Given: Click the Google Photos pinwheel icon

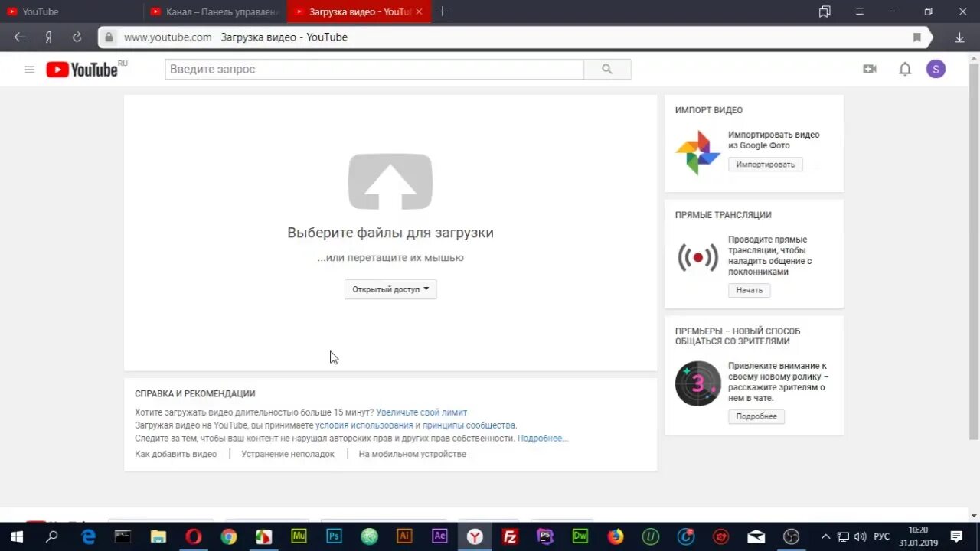Looking at the screenshot, I should click(697, 152).
